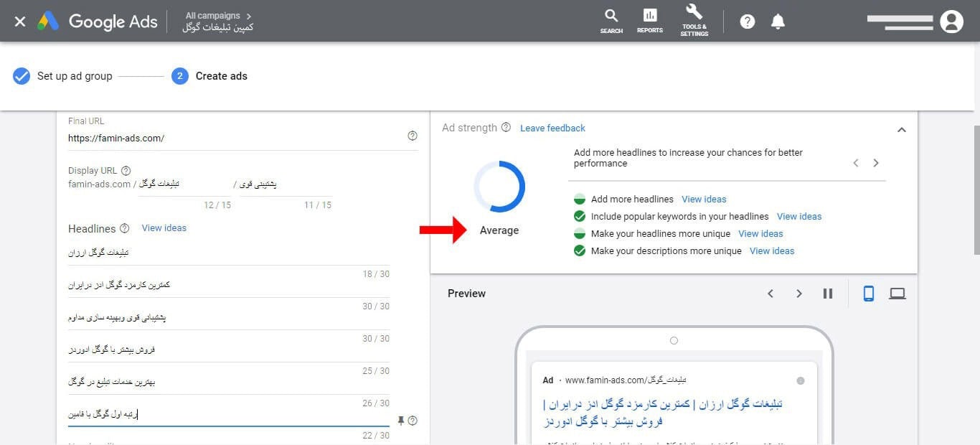Screen dimensions: 980x445
Task: Click the Final URL help icon
Action: (413, 136)
